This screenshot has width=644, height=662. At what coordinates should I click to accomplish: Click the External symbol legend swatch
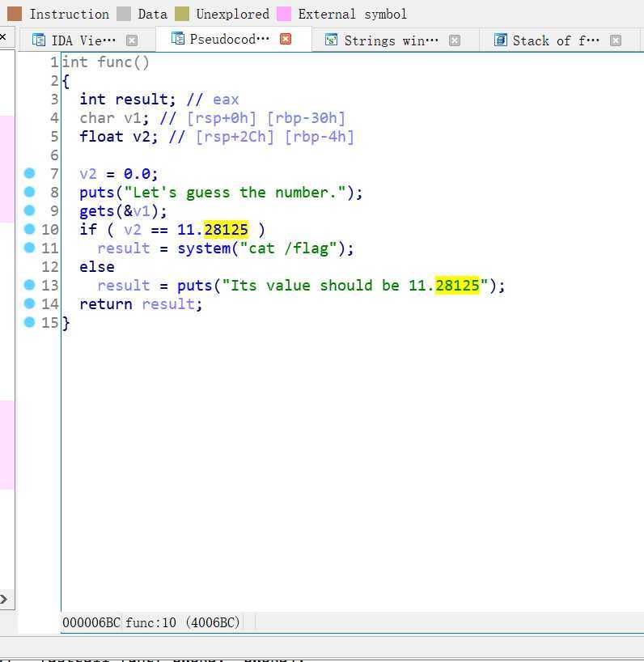(284, 14)
